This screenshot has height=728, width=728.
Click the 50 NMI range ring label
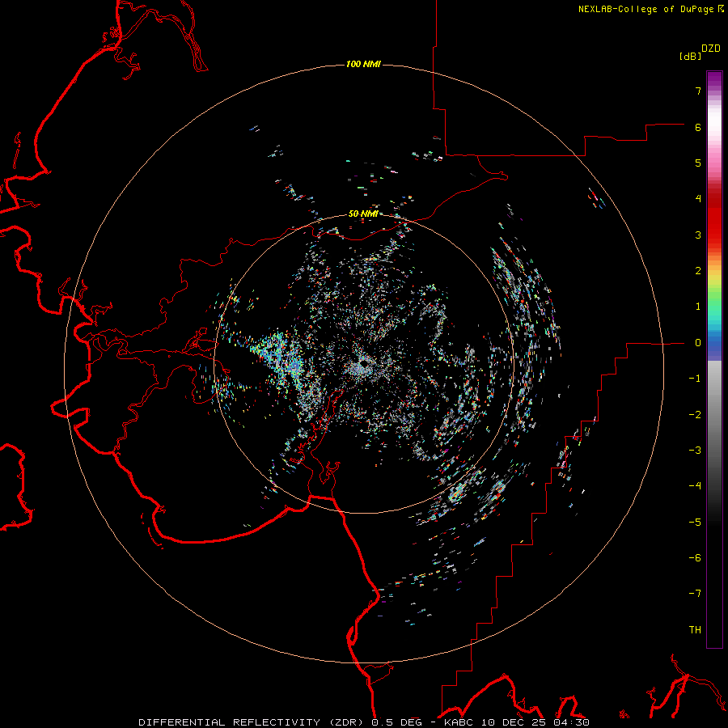363,214
